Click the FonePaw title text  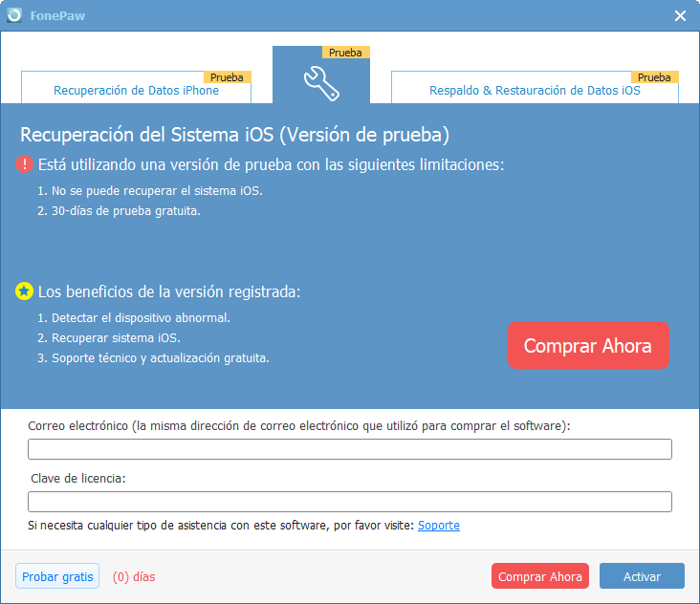57,15
